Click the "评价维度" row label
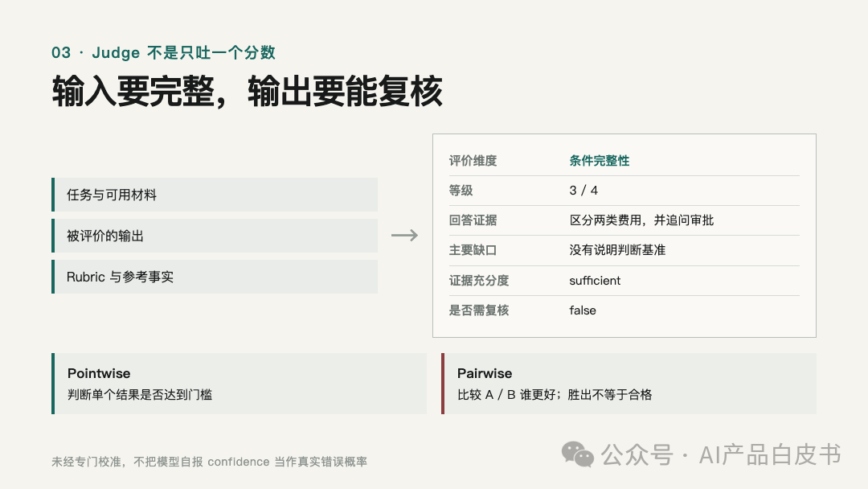The width and height of the screenshot is (868, 489). 473,161
